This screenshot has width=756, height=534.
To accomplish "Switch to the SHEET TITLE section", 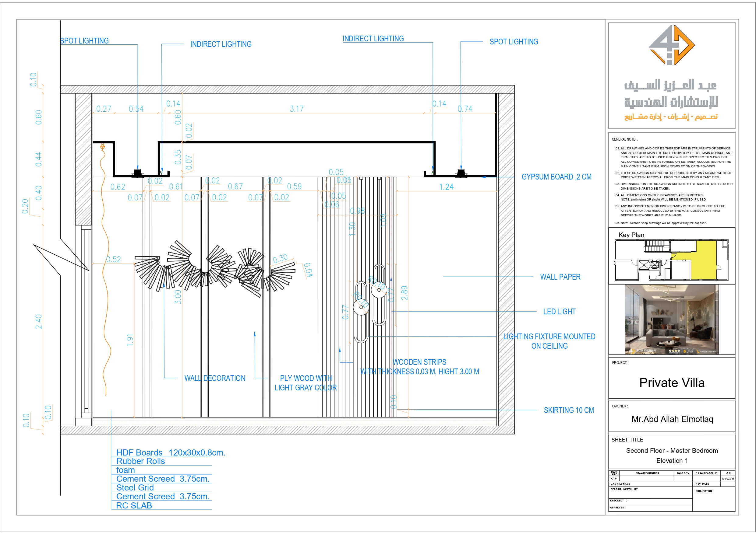I will pos(627,440).
